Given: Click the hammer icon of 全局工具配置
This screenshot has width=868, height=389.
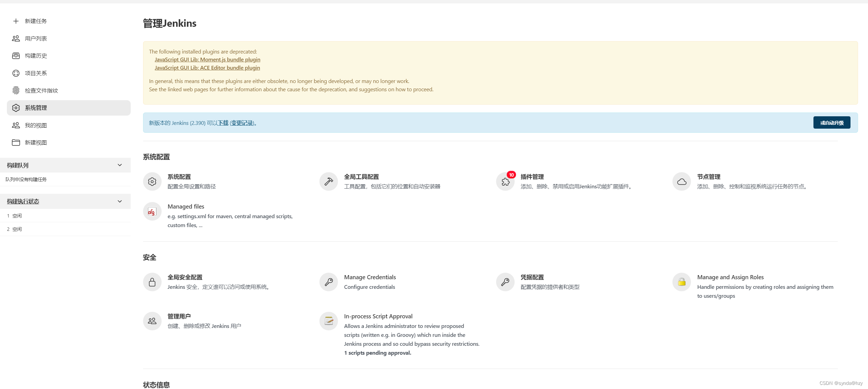Looking at the screenshot, I should (329, 181).
